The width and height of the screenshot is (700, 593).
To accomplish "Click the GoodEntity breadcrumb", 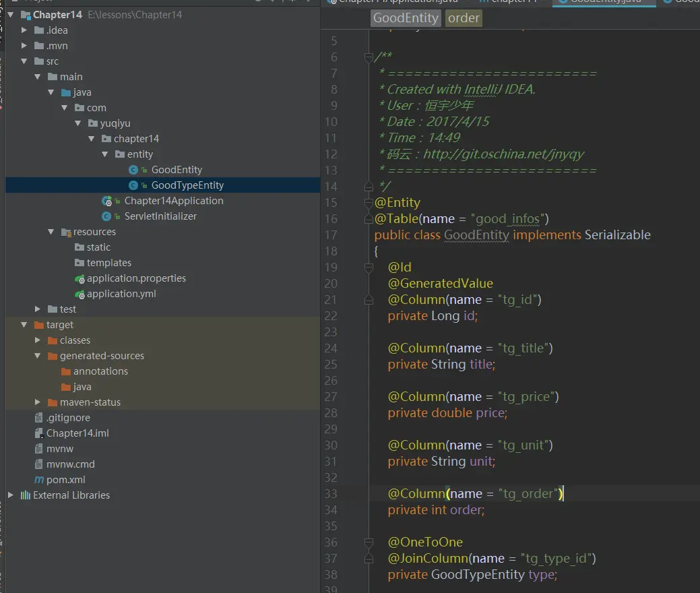I will pyautogui.click(x=406, y=18).
